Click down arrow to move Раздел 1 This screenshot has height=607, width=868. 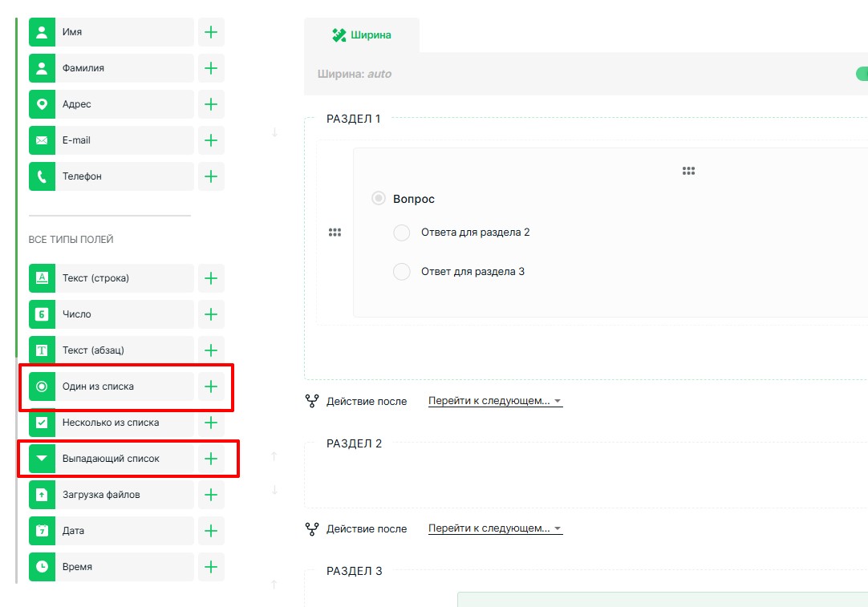click(274, 132)
